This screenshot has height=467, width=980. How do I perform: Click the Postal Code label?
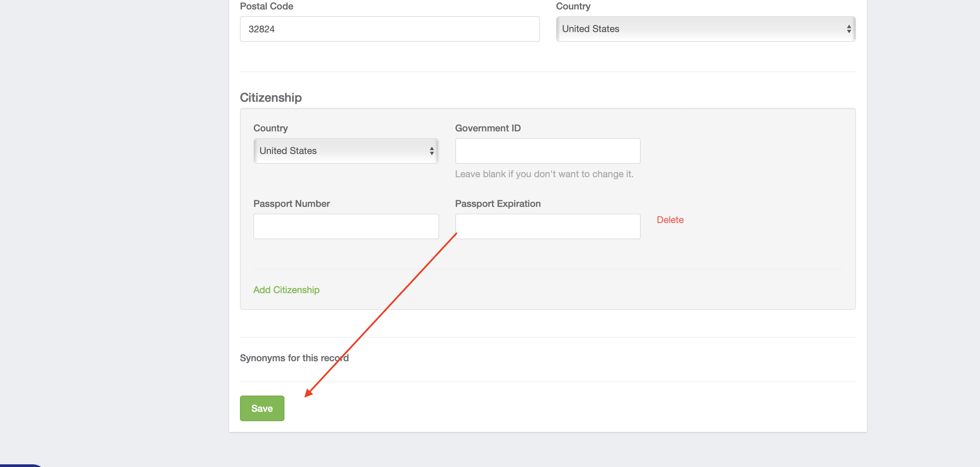point(266,6)
